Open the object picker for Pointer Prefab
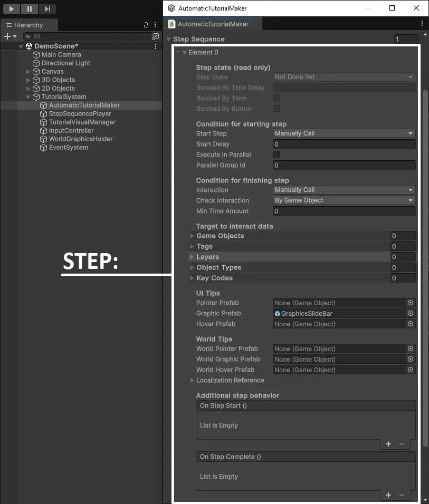 [x=411, y=303]
